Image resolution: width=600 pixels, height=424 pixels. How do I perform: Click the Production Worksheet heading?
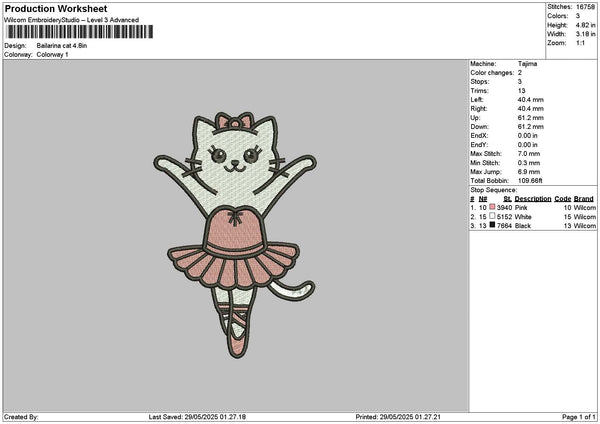[x=56, y=9]
